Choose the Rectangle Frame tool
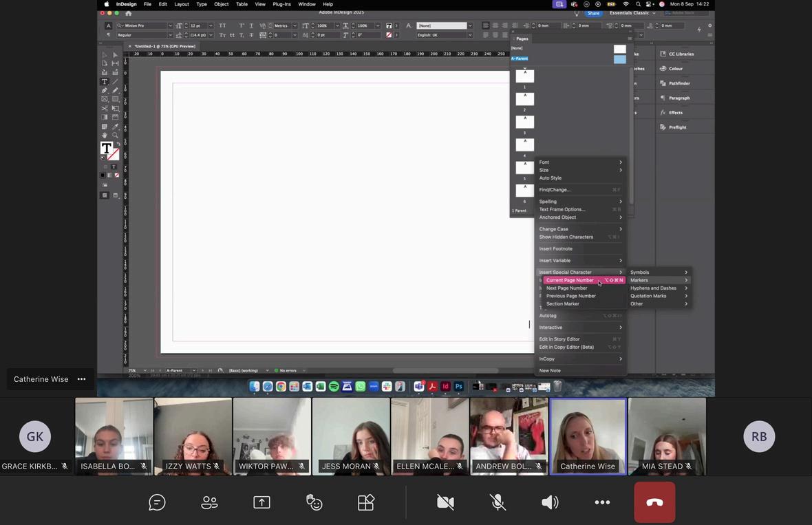 [105, 99]
